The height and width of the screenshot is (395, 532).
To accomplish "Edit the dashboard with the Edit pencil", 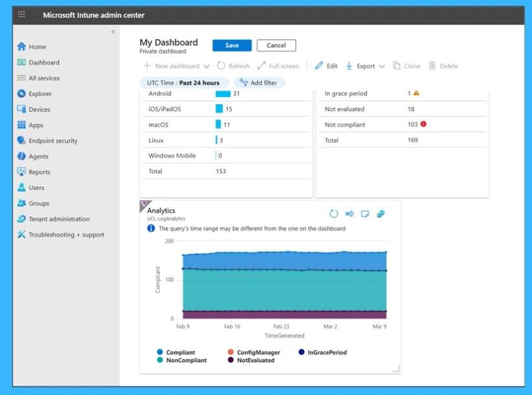I will click(x=326, y=65).
